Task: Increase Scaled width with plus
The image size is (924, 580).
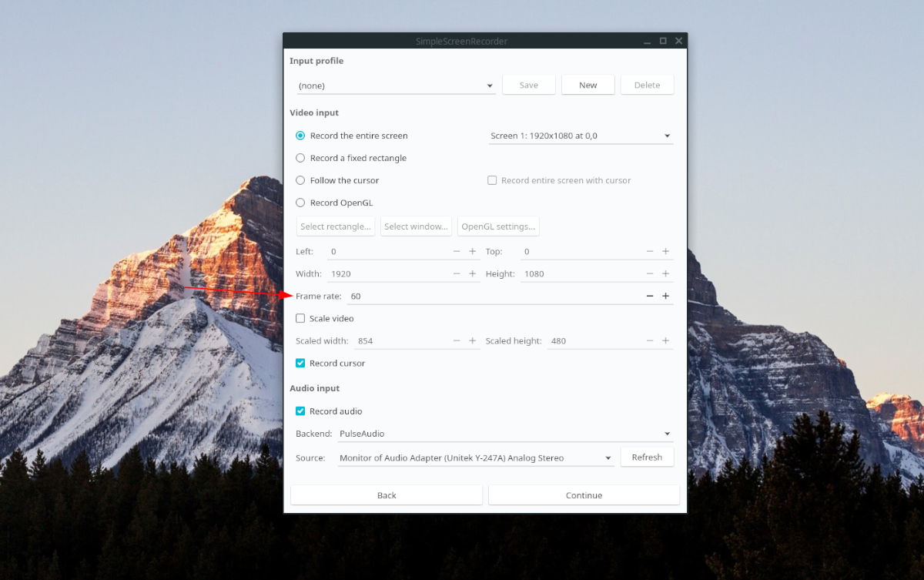Action: 473,340
